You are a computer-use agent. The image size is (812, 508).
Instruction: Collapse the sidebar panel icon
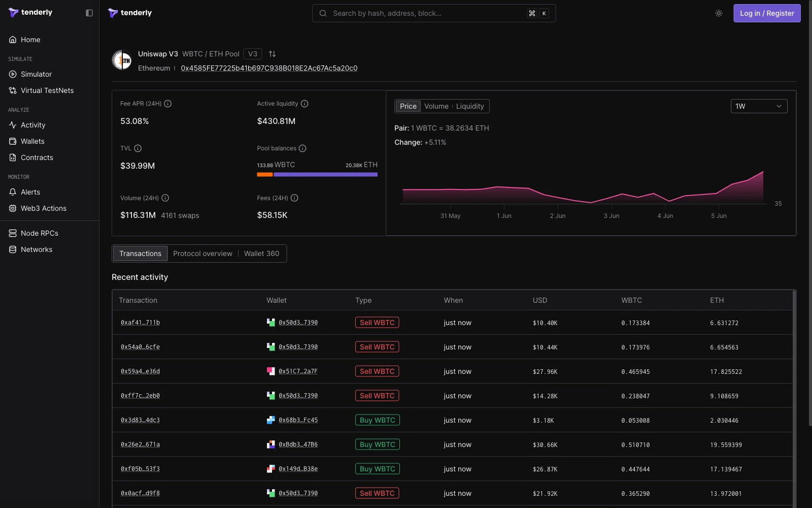(x=89, y=13)
